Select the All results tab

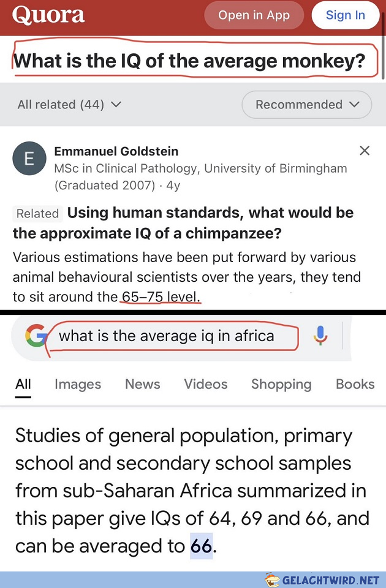pyautogui.click(x=23, y=384)
